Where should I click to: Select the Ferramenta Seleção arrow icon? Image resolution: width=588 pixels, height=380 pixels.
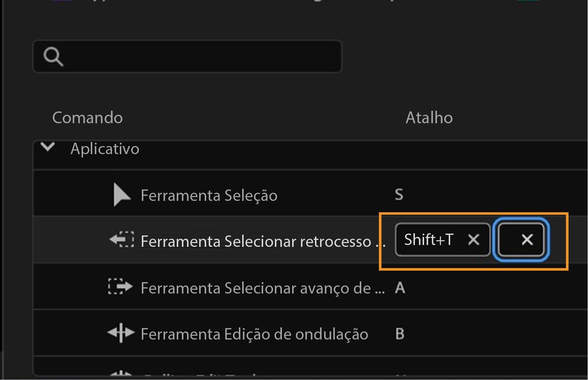click(x=119, y=194)
